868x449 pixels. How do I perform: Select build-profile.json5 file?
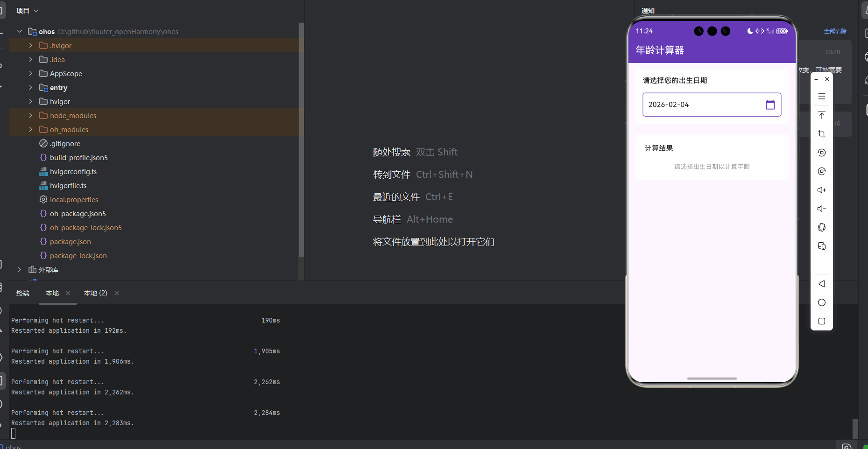(79, 158)
